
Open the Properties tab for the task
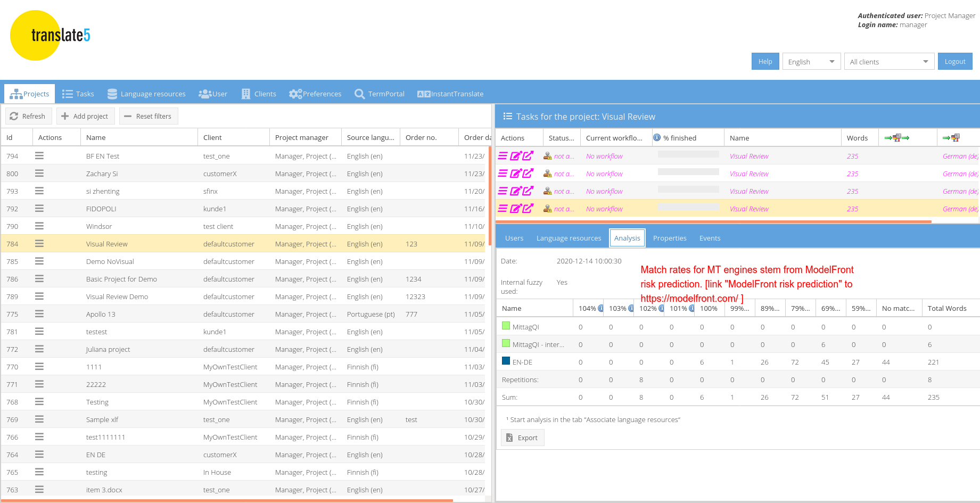tap(669, 238)
